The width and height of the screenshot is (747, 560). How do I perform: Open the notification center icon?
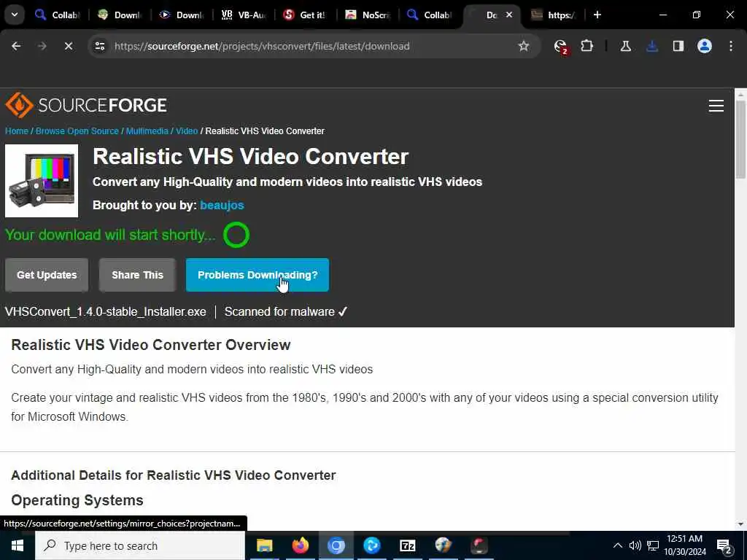724,546
